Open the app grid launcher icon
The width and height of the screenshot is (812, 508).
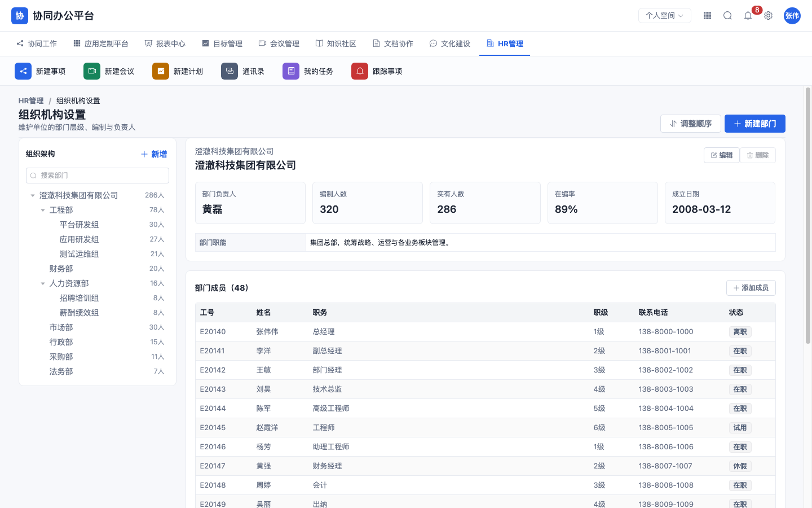tap(708, 16)
